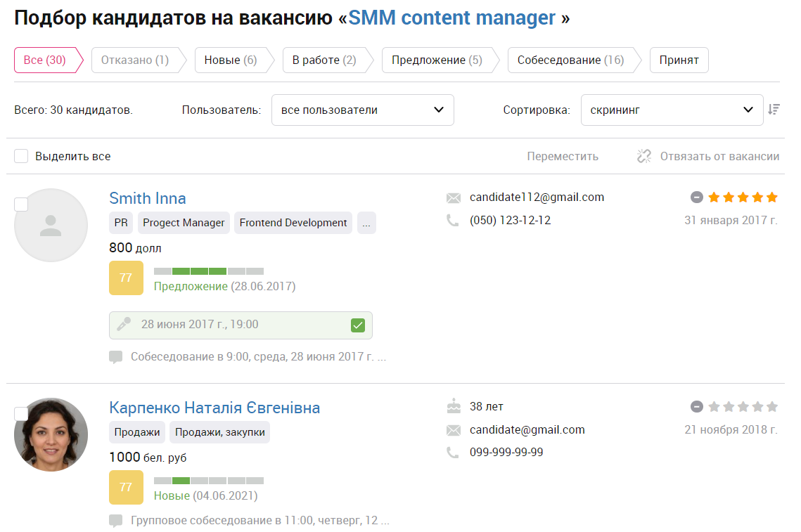Click the sort order direction icon

774,109
